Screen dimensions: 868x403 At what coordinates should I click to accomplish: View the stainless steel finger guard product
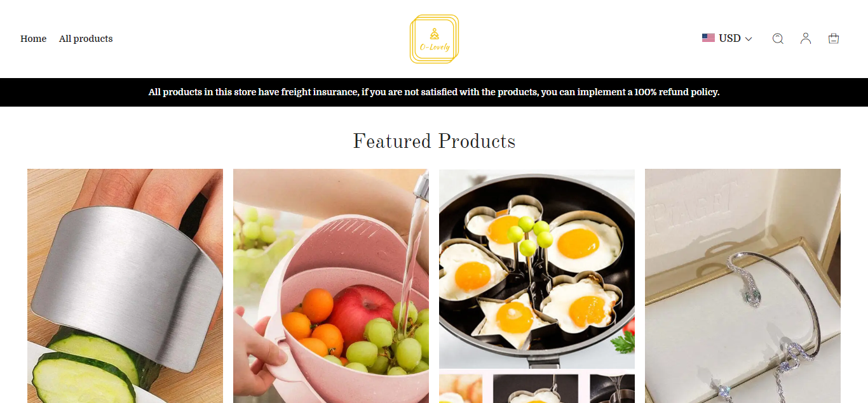pyautogui.click(x=125, y=286)
